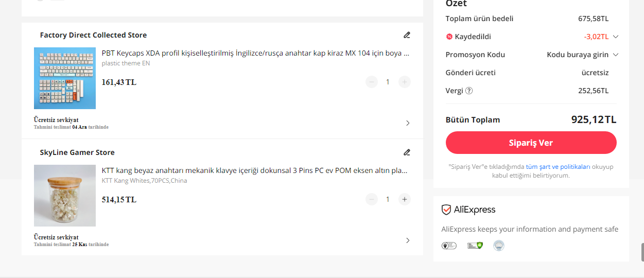Click the -3,02TL saved amount
The height and width of the screenshot is (278, 644).
(596, 37)
